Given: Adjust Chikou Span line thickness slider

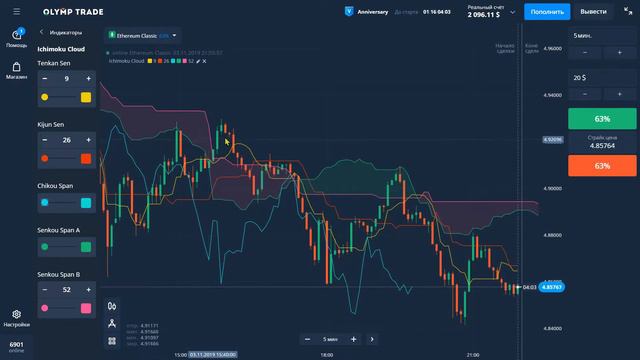Looking at the screenshot, I should pos(59,202).
